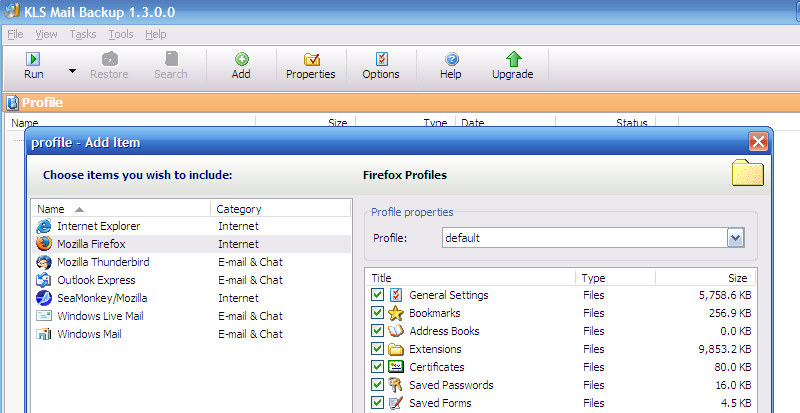The height and width of the screenshot is (413, 800).
Task: Click the Restore camera icon
Action: (110, 59)
